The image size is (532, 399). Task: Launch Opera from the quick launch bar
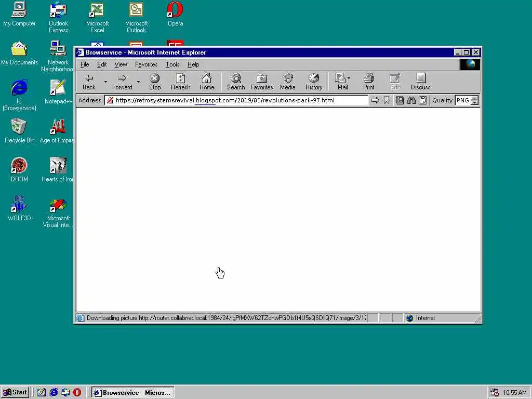point(77,393)
